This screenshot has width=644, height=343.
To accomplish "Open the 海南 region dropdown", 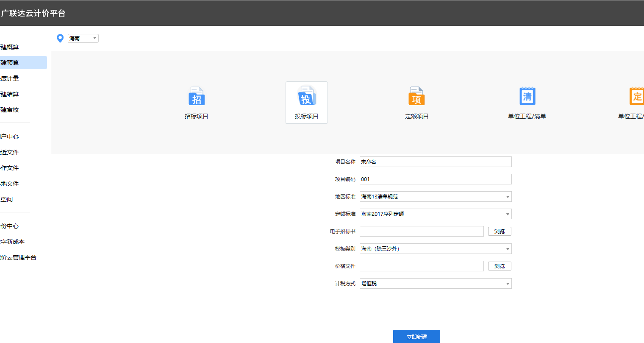I will pos(83,38).
